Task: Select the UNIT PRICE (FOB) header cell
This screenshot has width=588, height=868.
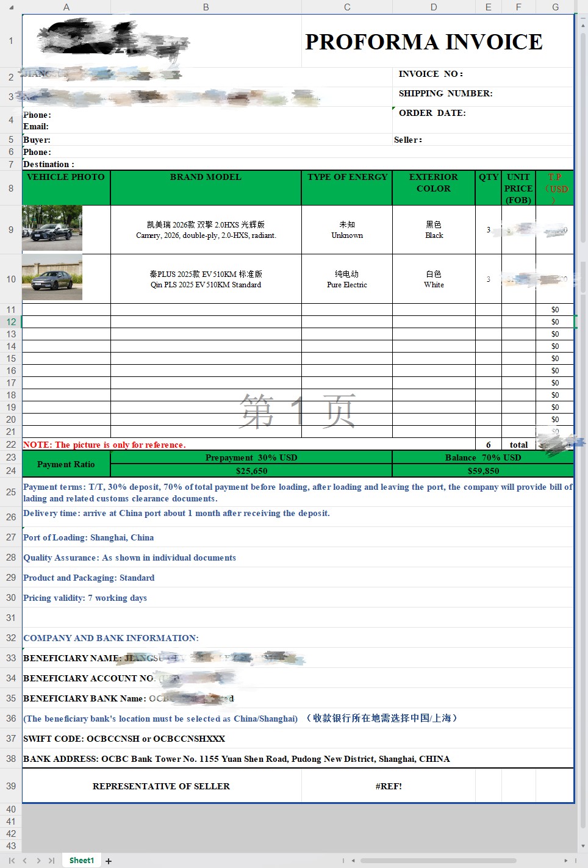Action: (518, 188)
